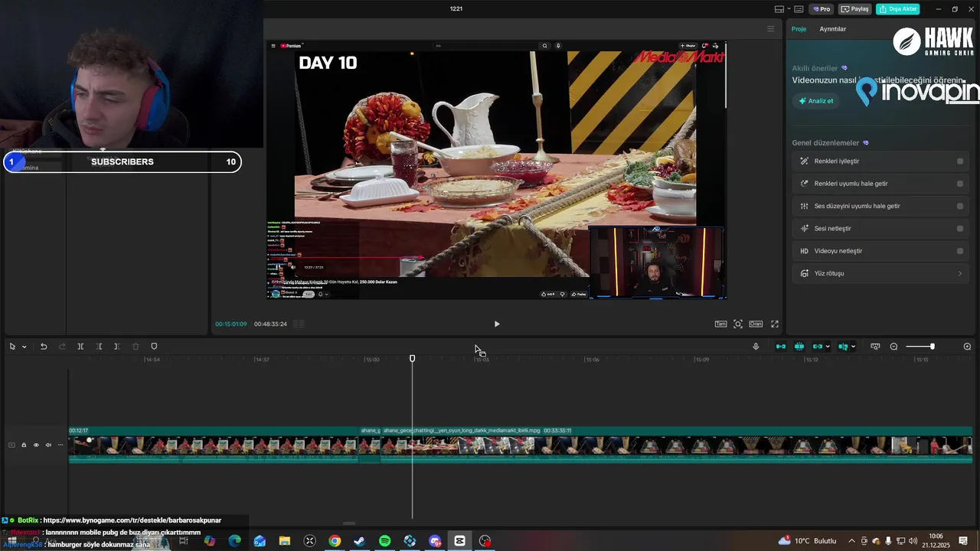Click the redo arrow icon
Viewport: 980px width, 551px height.
coord(62,347)
